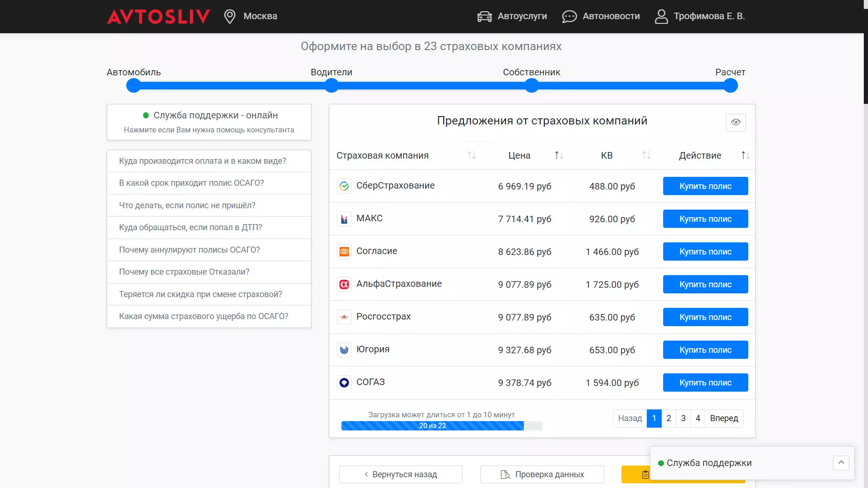Click price 6 969.19 руб
The height and width of the screenshot is (488, 868).
(525, 186)
